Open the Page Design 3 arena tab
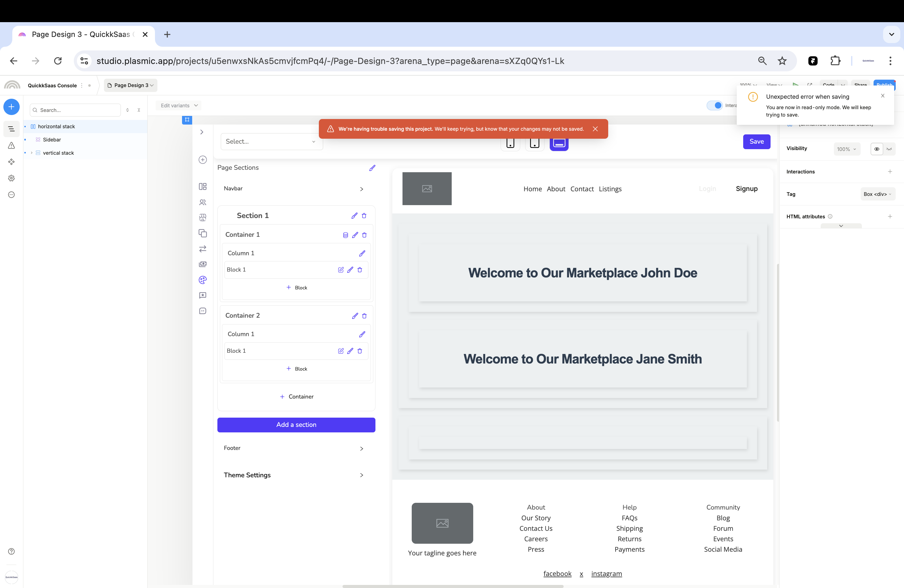The width and height of the screenshot is (904, 588). pyautogui.click(x=131, y=85)
